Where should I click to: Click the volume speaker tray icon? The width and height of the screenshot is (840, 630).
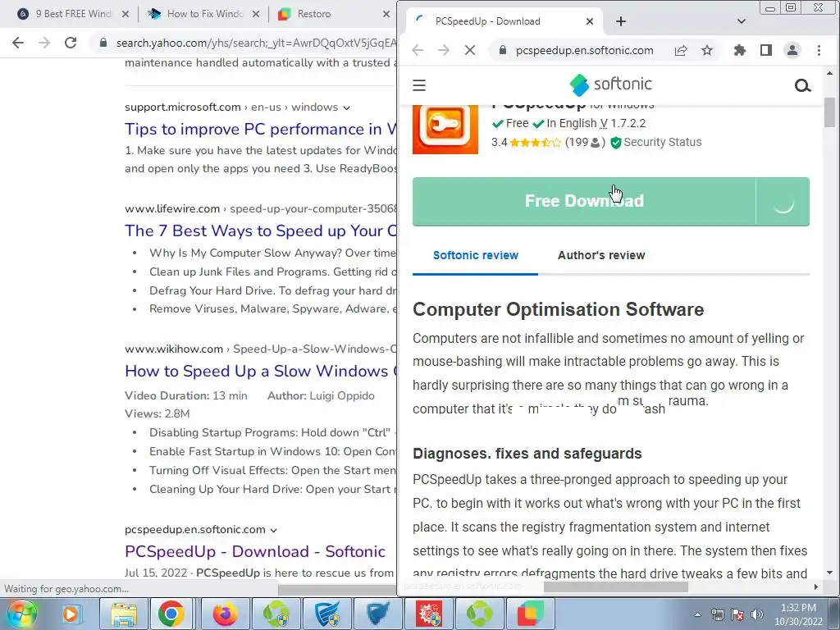(x=757, y=614)
